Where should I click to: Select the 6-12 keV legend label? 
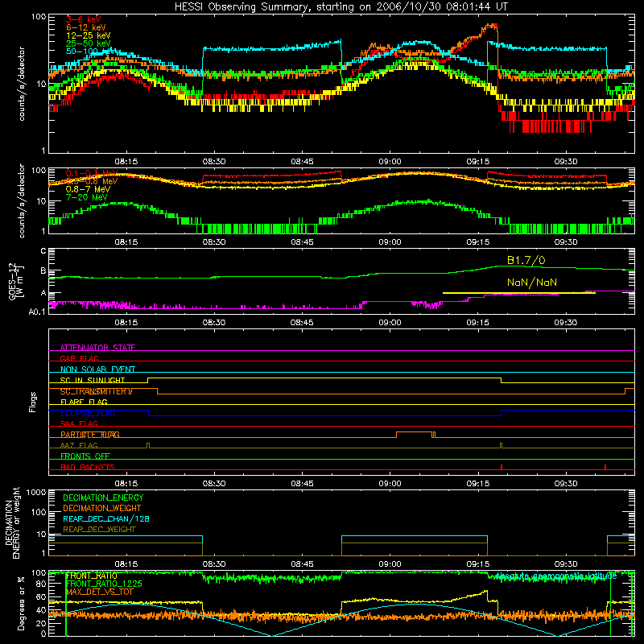86,27
